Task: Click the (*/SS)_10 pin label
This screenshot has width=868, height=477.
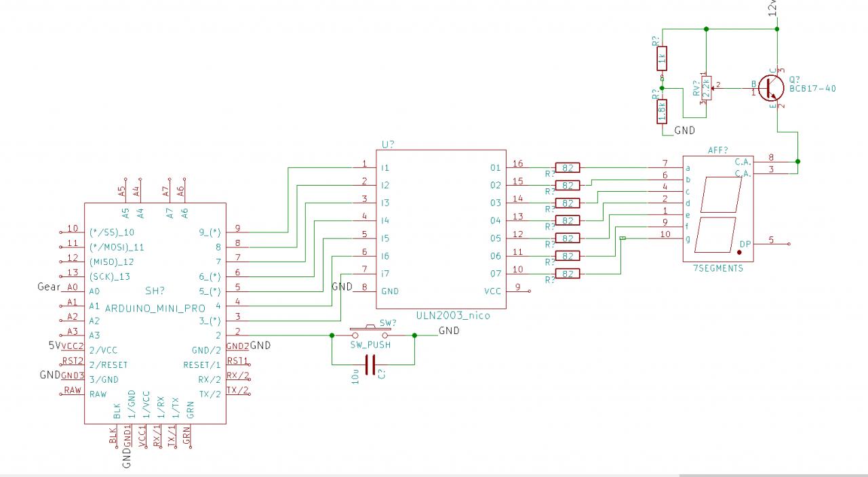Action: (112, 232)
